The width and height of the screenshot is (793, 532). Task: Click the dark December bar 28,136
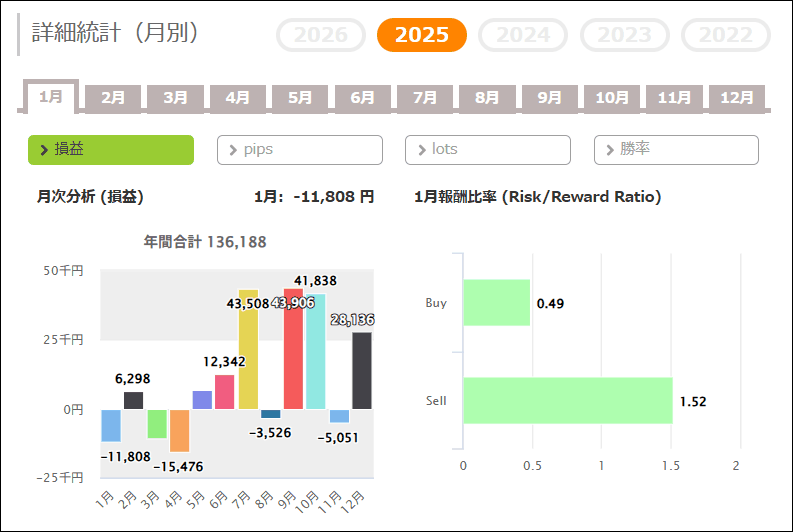(362, 372)
